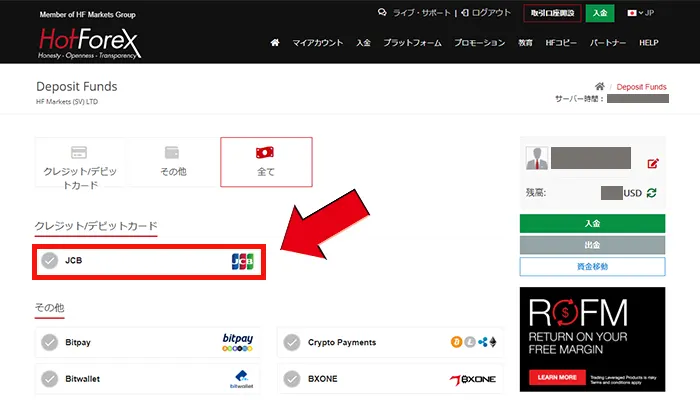Click the JCB label text

click(x=74, y=260)
